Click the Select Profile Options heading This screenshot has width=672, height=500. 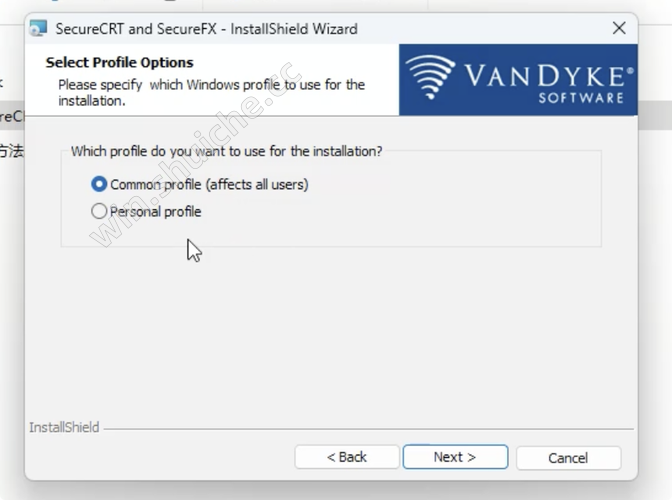[120, 63]
